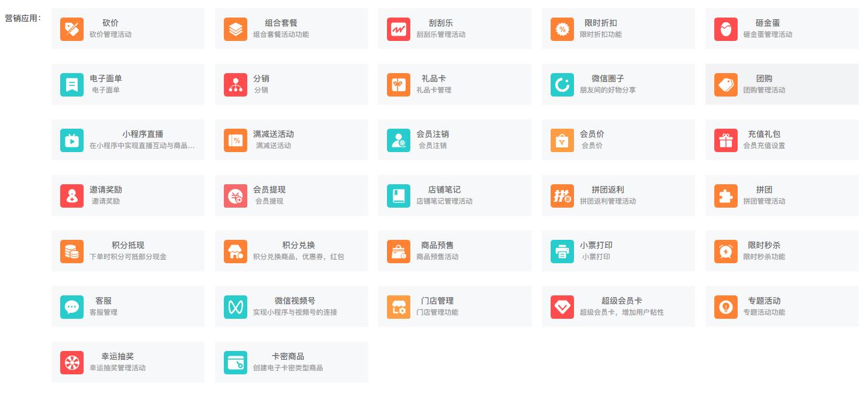Viewport: 868px width, 396px height.
Task: Open 积分兑换 points exchange entry
Action: 291,251
